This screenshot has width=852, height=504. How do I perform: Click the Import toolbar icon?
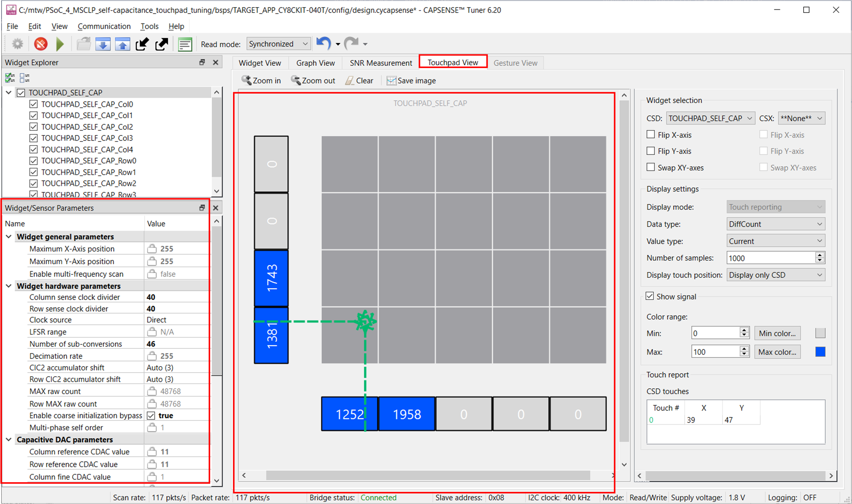(x=142, y=44)
